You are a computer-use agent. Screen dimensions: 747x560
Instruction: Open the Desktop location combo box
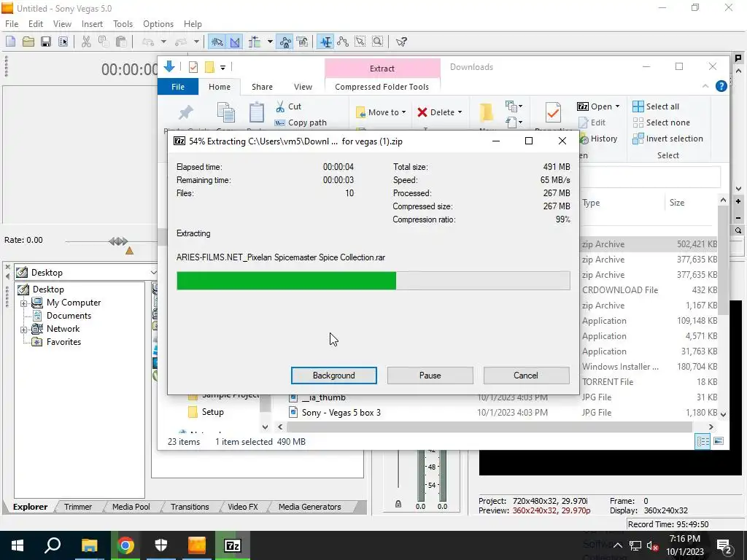point(86,273)
